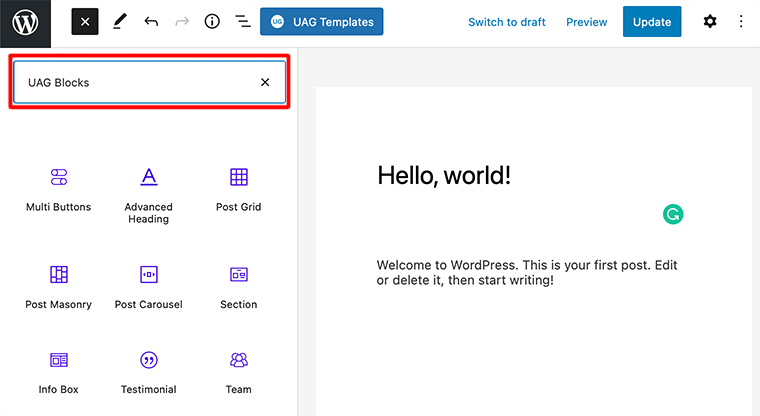Switch to draft link
The width and height of the screenshot is (760, 416).
pyautogui.click(x=507, y=22)
